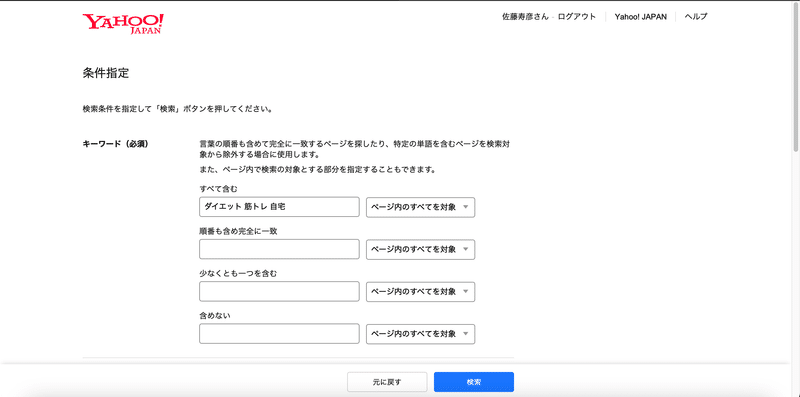Open the ログアウト link
This screenshot has width=800, height=397.
tap(577, 16)
